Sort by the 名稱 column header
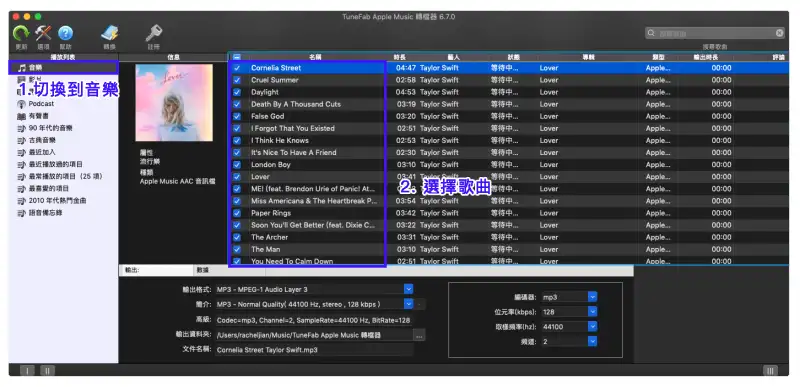 tap(315, 57)
